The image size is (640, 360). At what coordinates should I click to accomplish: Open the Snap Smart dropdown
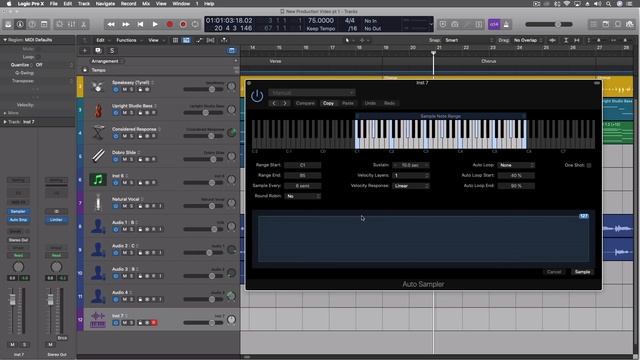[469, 40]
